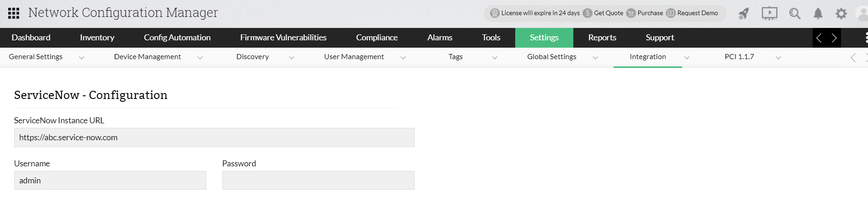Image resolution: width=868 pixels, height=203 pixels.
Task: Click the ServiceNow Instance URL field
Action: [214, 137]
